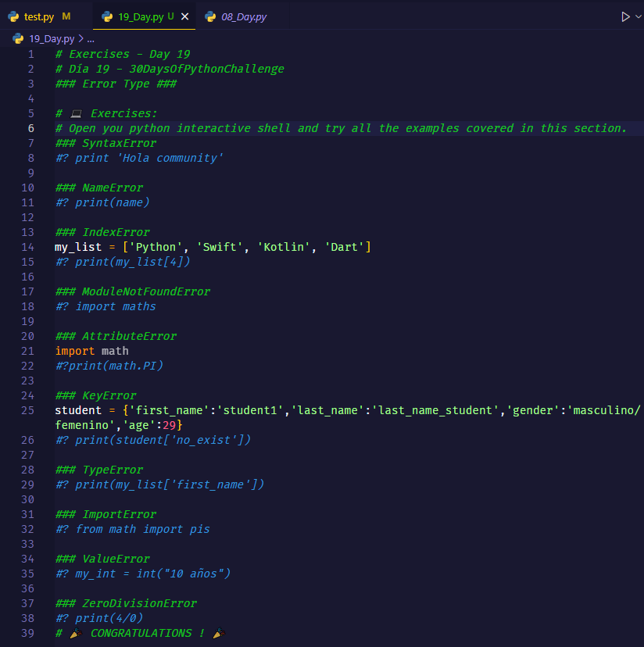Click the my_list assignment line
The image size is (644, 647).
[x=213, y=247]
